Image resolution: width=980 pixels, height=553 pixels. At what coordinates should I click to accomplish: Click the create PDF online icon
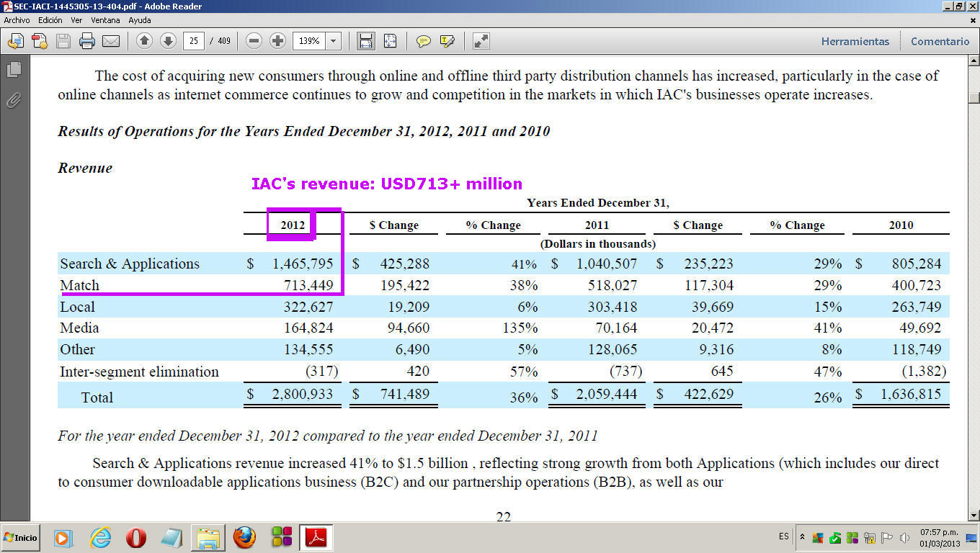(x=40, y=41)
